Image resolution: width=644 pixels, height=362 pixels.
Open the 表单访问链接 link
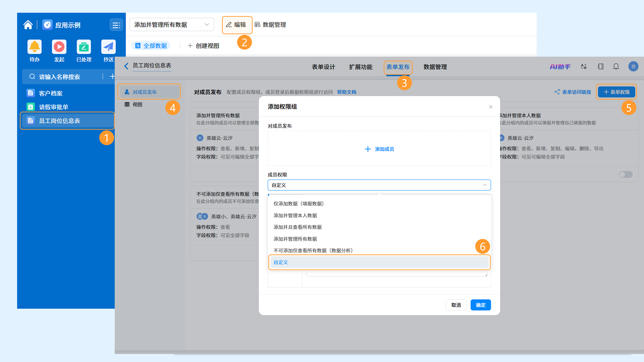(573, 92)
